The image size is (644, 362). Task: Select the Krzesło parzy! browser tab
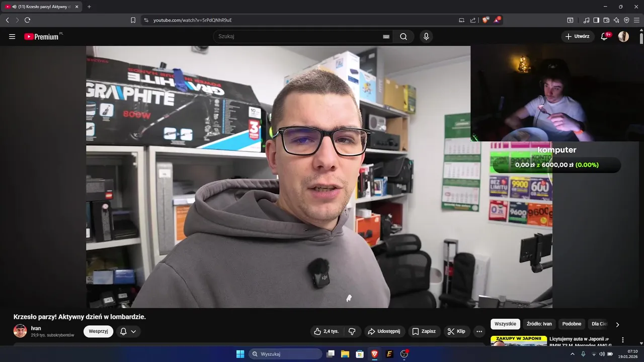42,7
